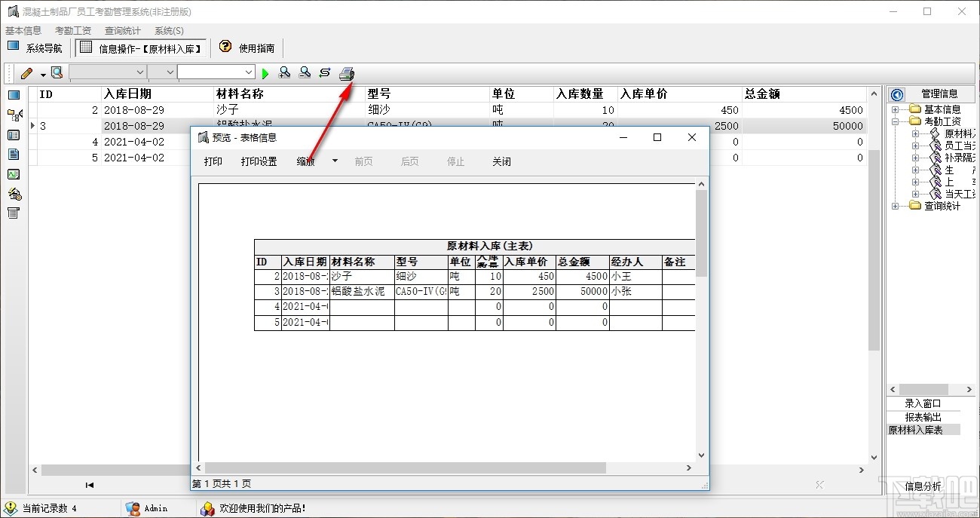Click the question mark icon on 使用指南
Image resolution: width=980 pixels, height=518 pixels.
point(225,47)
